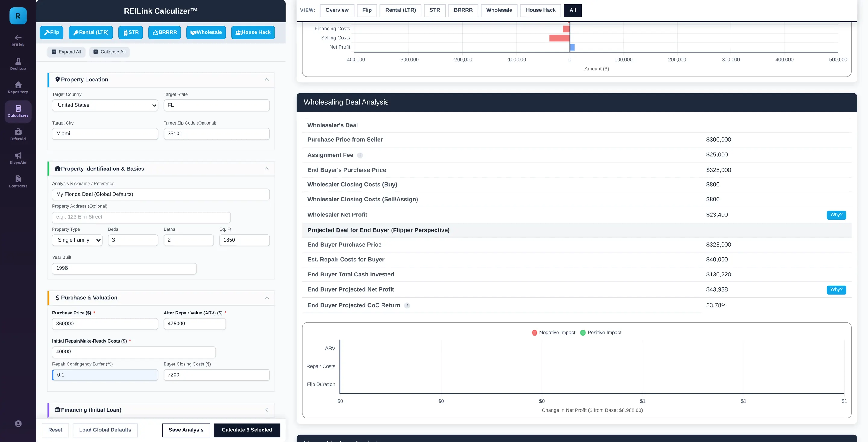
Task: Toggle BRRRR strategy button
Action: click(x=165, y=32)
